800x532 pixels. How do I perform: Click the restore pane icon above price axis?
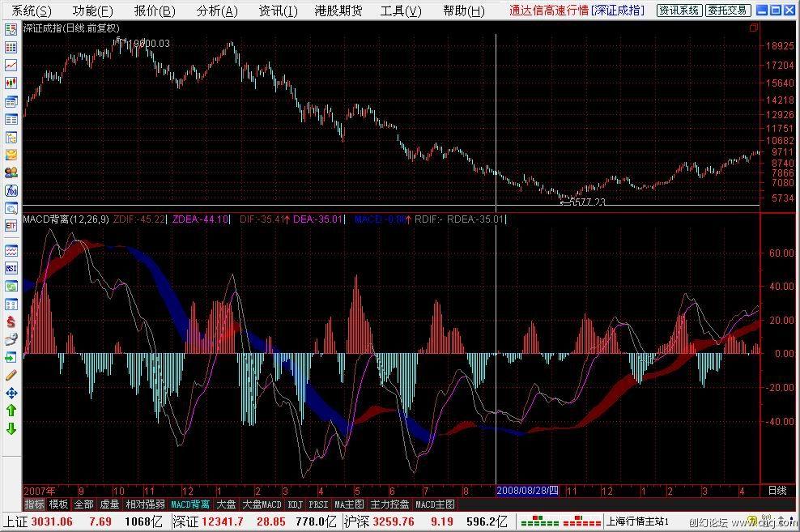point(753,28)
